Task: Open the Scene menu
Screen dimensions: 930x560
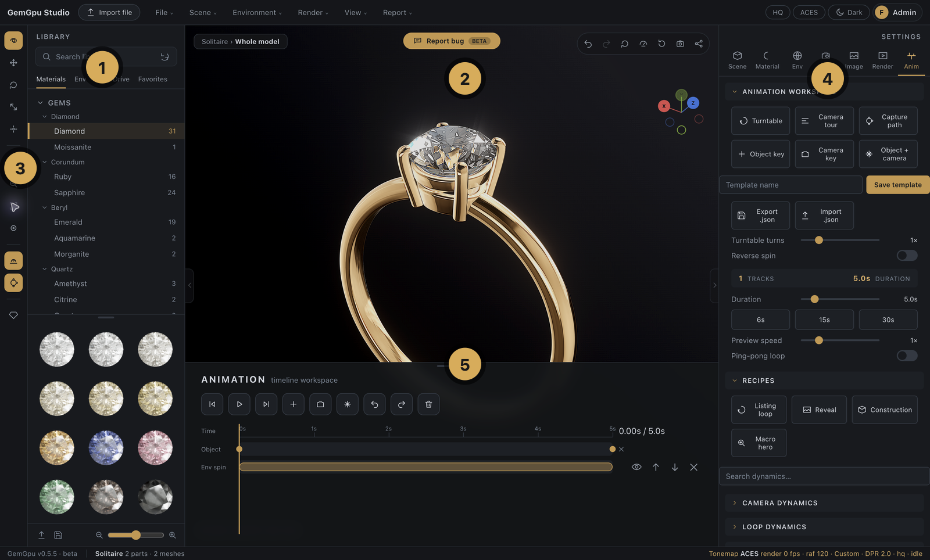Action: [203, 12]
